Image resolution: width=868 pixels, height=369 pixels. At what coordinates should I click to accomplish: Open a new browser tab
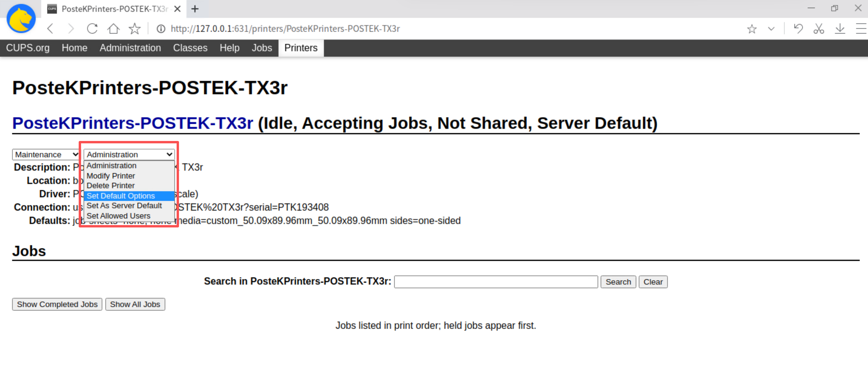(x=195, y=9)
